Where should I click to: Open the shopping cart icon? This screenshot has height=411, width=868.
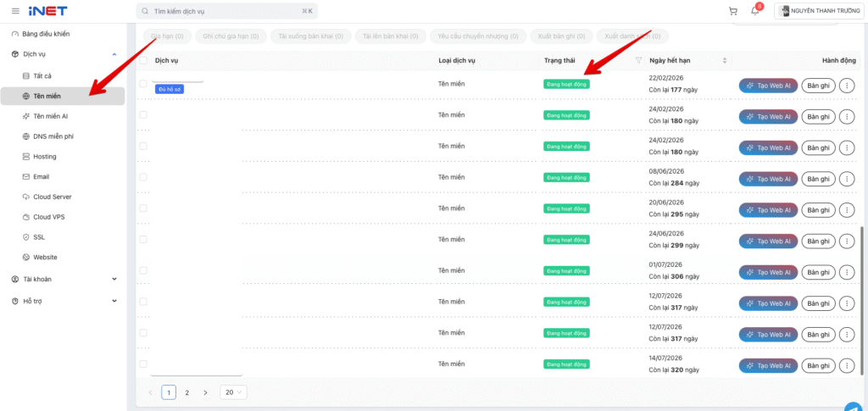[733, 11]
